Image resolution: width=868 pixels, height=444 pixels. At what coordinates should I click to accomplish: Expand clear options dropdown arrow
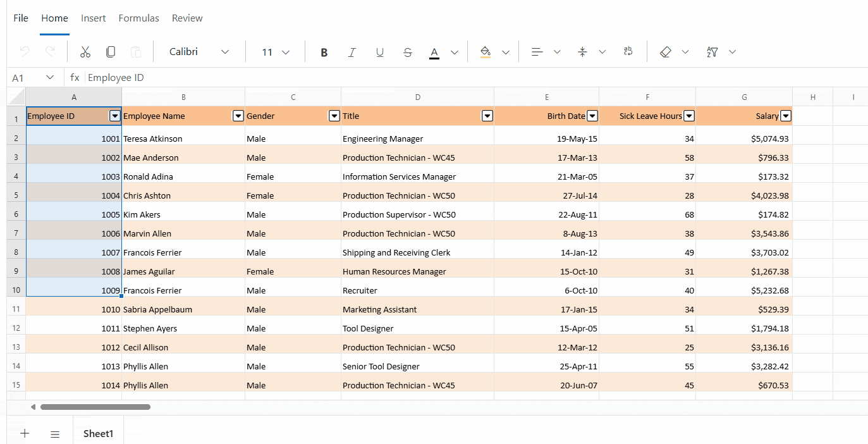pos(685,52)
